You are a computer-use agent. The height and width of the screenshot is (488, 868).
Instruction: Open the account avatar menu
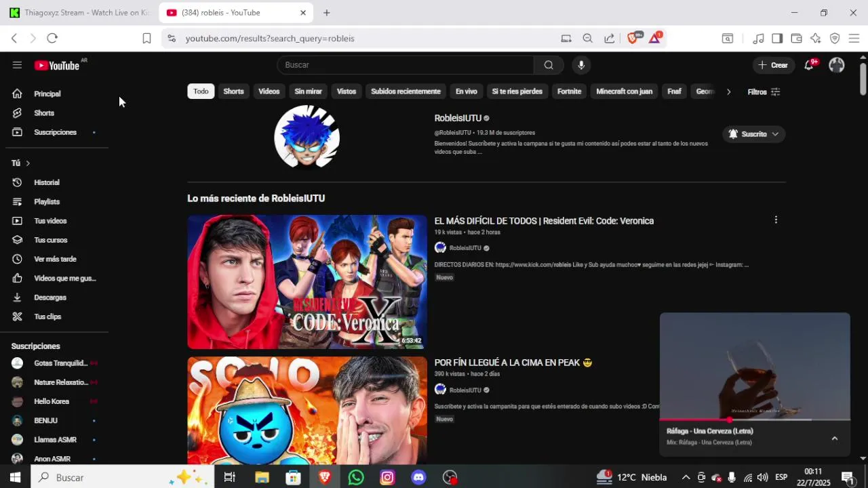(x=837, y=65)
